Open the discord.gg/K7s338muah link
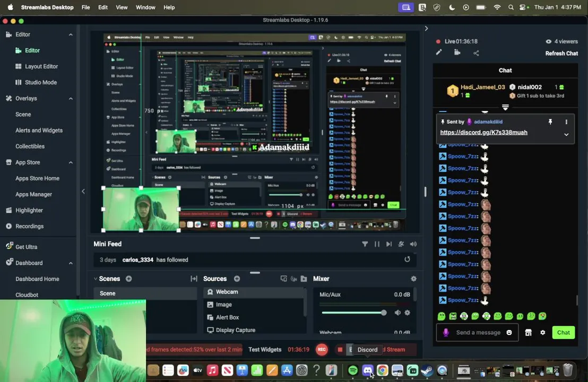Image resolution: width=588 pixels, height=382 pixels. [x=484, y=132]
